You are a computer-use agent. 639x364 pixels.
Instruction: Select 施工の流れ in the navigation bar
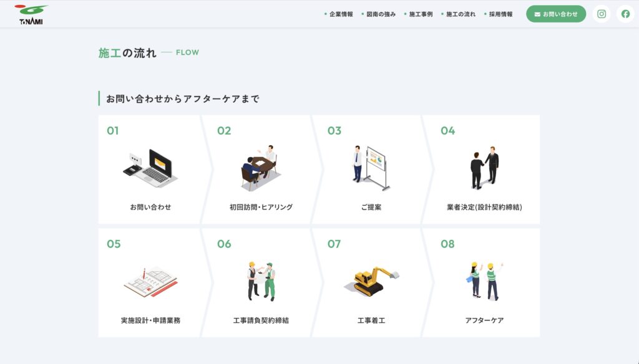[x=461, y=14]
